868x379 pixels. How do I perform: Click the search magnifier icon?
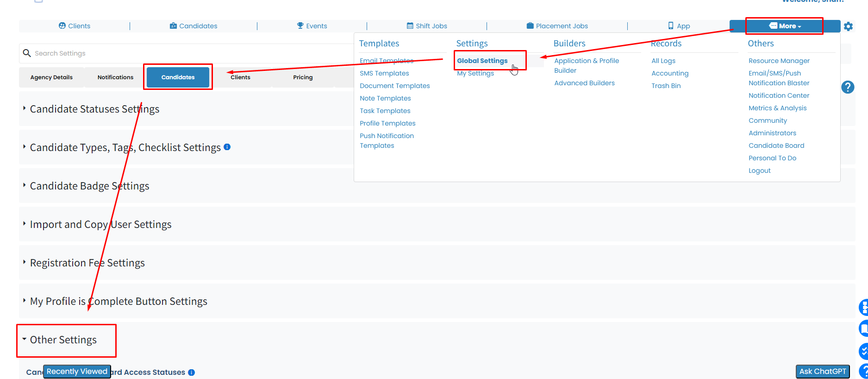(x=27, y=53)
